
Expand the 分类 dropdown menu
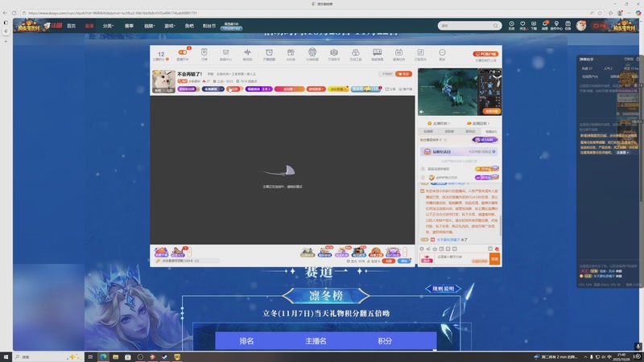pos(108,26)
